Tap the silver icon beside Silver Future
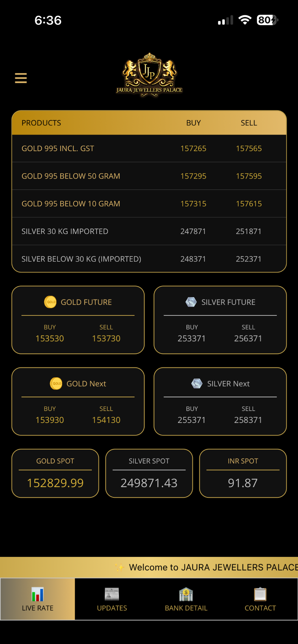 click(x=191, y=302)
